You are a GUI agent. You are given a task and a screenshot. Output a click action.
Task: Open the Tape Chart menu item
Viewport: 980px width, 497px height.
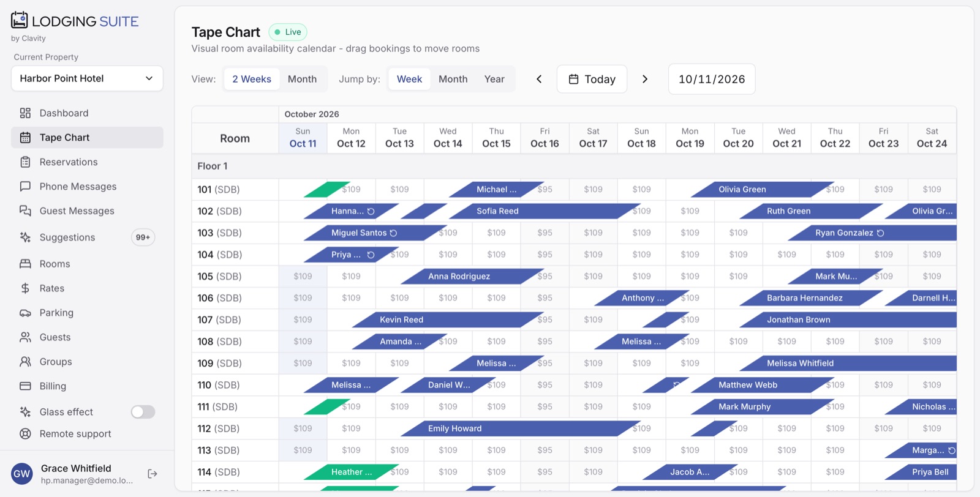click(x=87, y=138)
